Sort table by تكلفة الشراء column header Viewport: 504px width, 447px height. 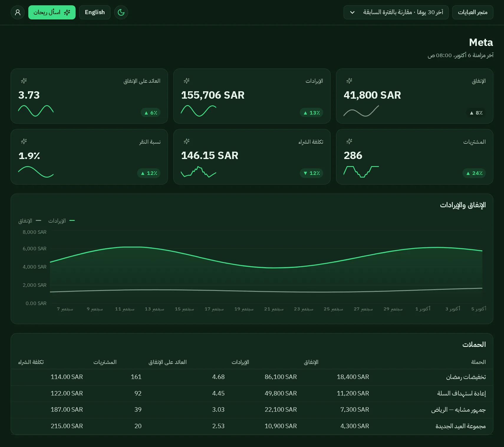[31, 362]
